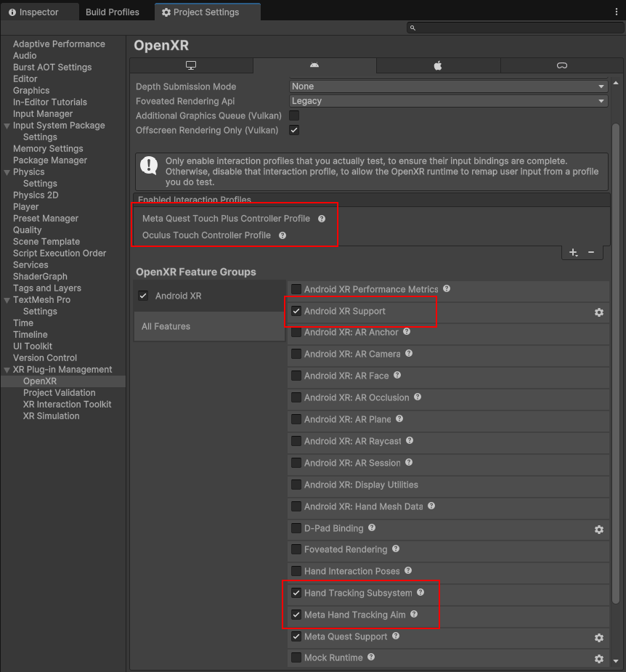This screenshot has width=626, height=672.
Task: Switch to the Build Profiles tab
Action: point(112,12)
